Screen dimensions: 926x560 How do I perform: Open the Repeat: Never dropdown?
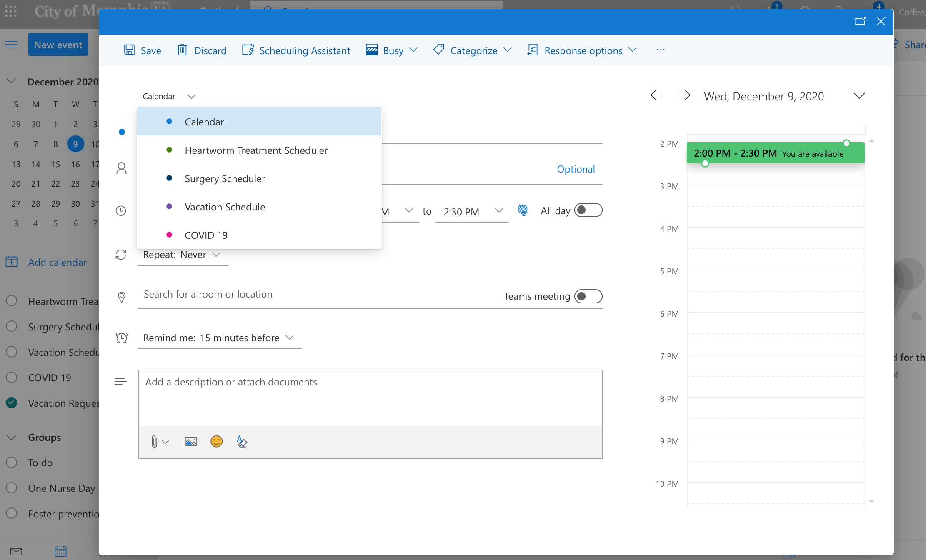point(182,255)
